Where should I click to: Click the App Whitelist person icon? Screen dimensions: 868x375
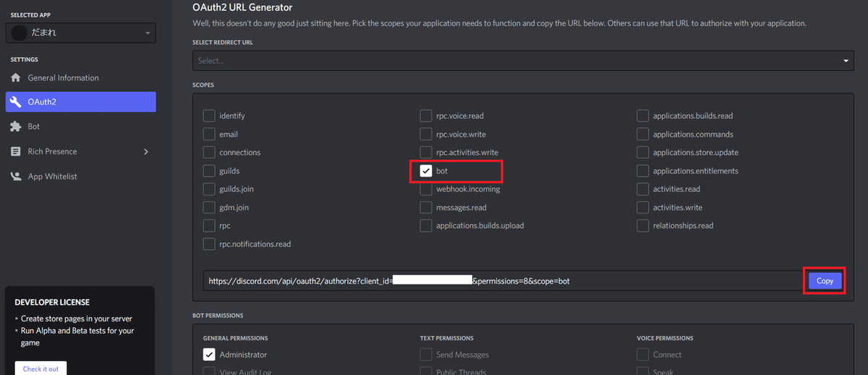16,177
